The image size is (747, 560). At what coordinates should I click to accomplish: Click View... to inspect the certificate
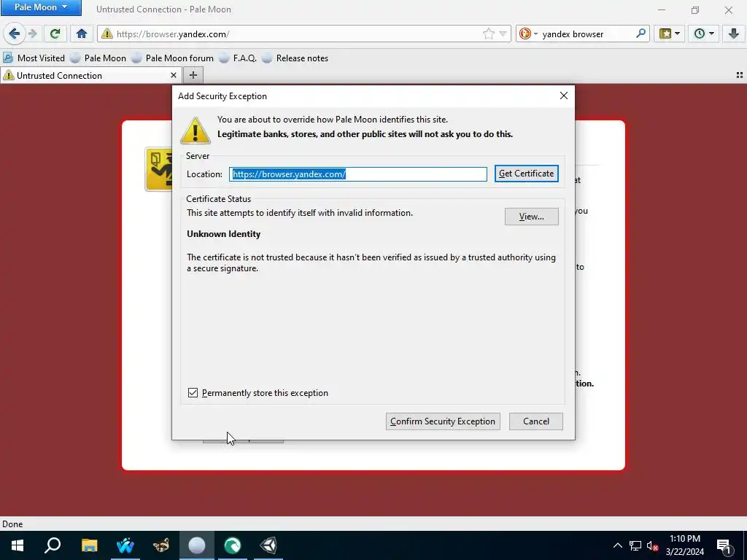coord(531,217)
